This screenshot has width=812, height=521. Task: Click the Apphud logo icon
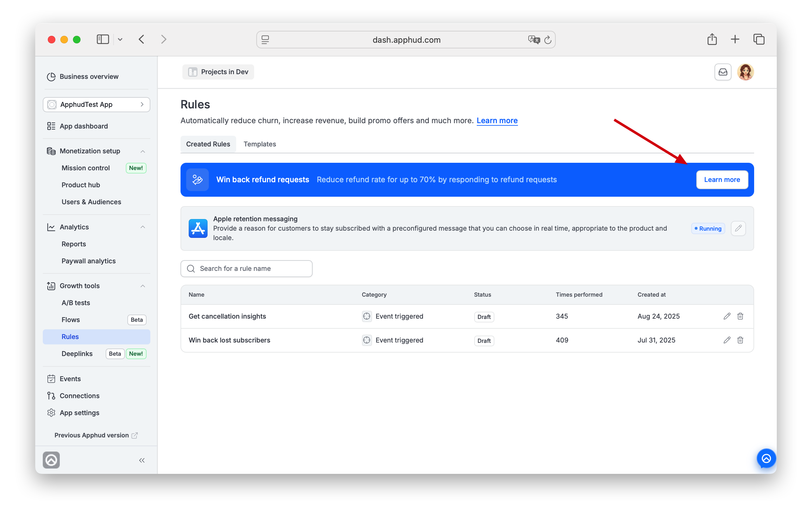point(51,460)
